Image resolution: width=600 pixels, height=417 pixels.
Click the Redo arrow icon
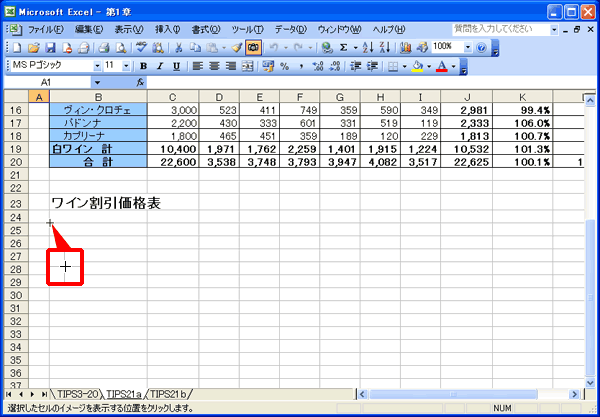pos(298,47)
